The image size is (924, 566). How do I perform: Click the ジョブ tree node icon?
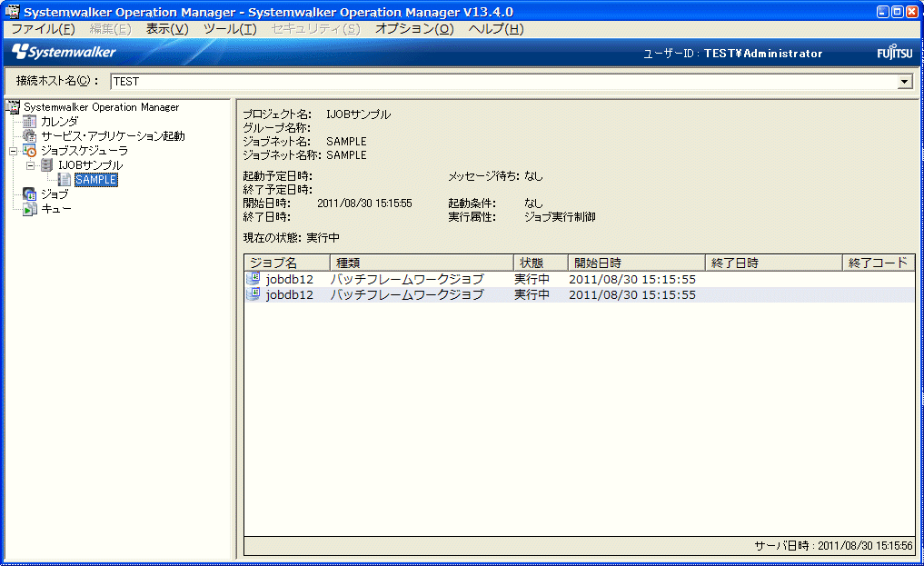click(29, 194)
